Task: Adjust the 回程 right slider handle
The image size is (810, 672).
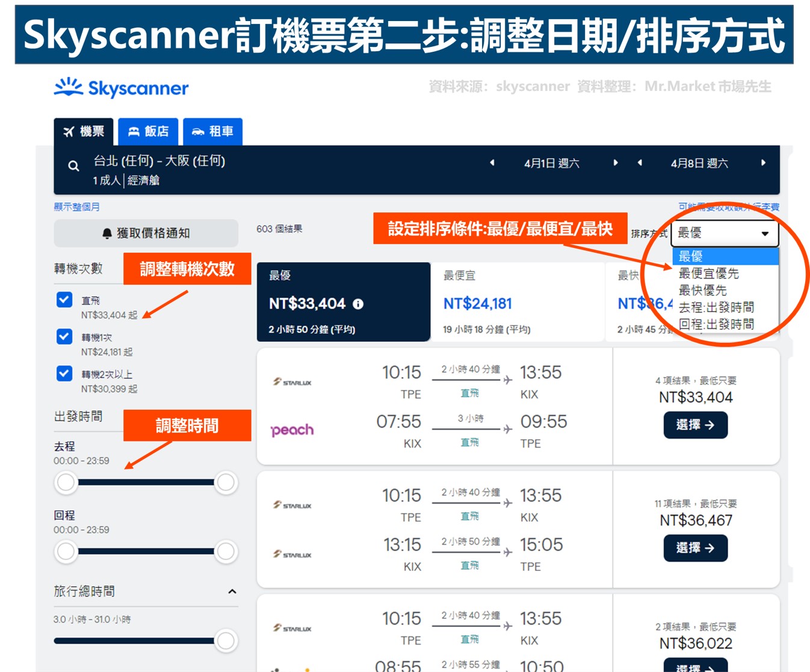Action: (x=226, y=551)
